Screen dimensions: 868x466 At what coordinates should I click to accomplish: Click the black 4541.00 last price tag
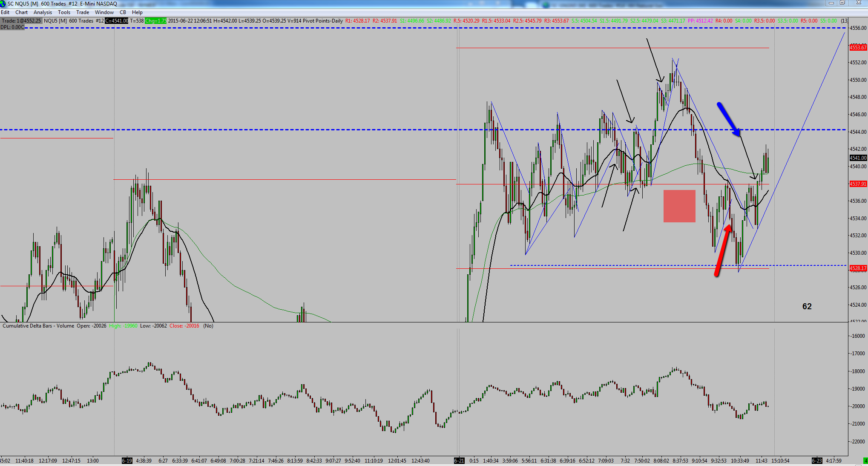[x=858, y=158]
